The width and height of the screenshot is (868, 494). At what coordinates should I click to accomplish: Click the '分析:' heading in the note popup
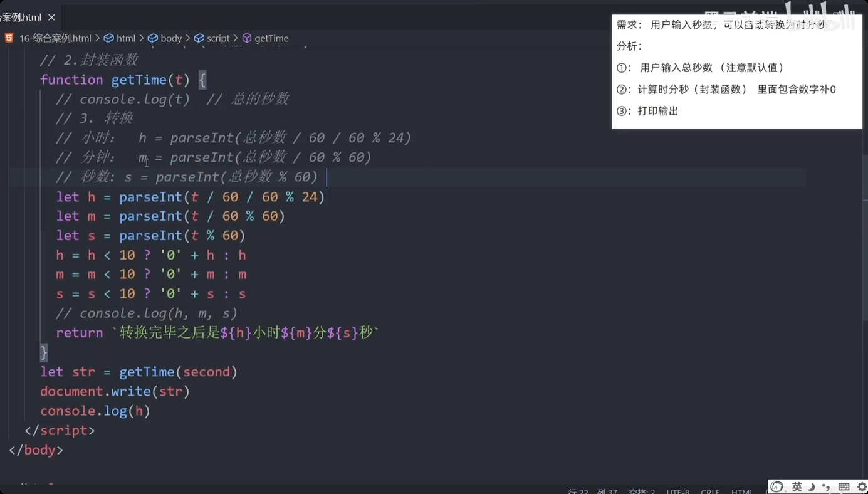[630, 46]
